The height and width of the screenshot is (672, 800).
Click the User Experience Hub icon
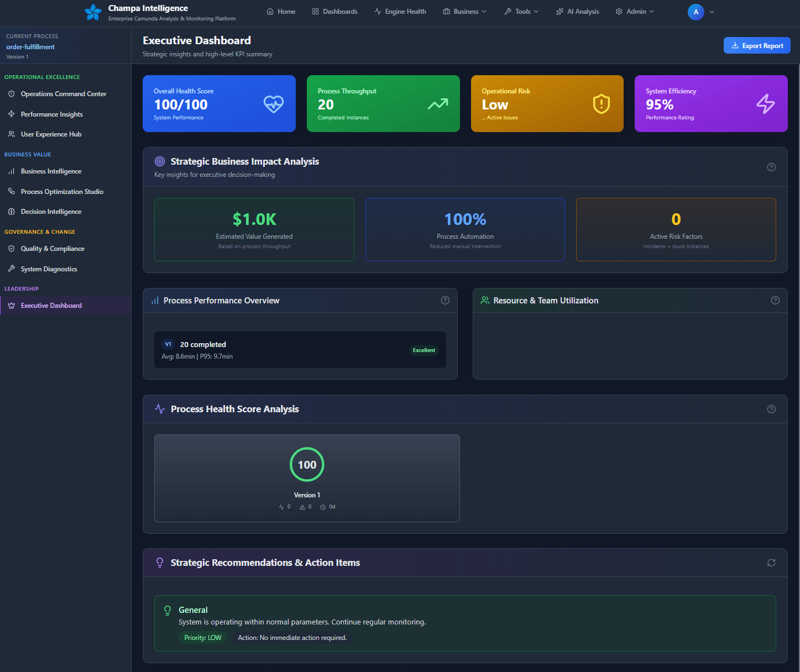point(12,134)
